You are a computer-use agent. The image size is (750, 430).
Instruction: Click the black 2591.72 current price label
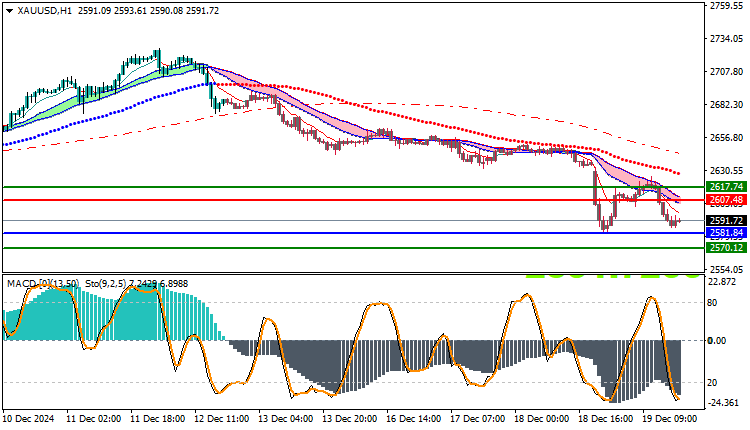[727, 221]
